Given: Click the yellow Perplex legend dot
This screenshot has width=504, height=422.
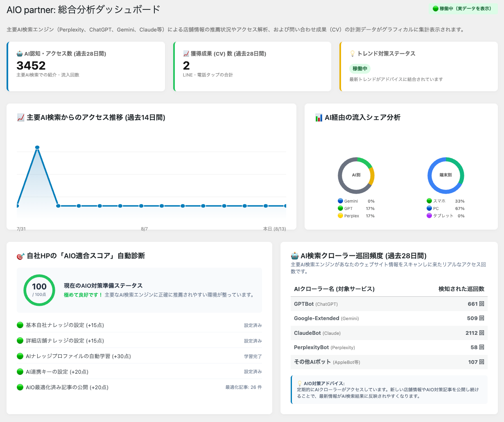Looking at the screenshot, I should tap(340, 216).
